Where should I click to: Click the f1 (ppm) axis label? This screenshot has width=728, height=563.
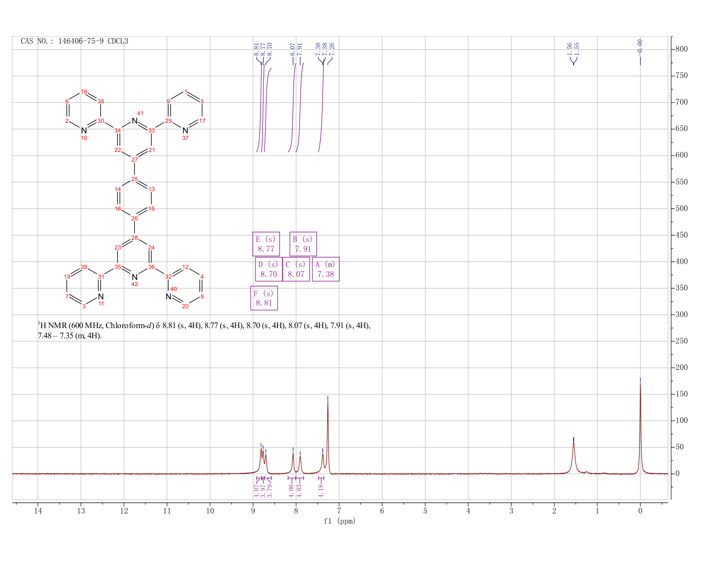(340, 521)
